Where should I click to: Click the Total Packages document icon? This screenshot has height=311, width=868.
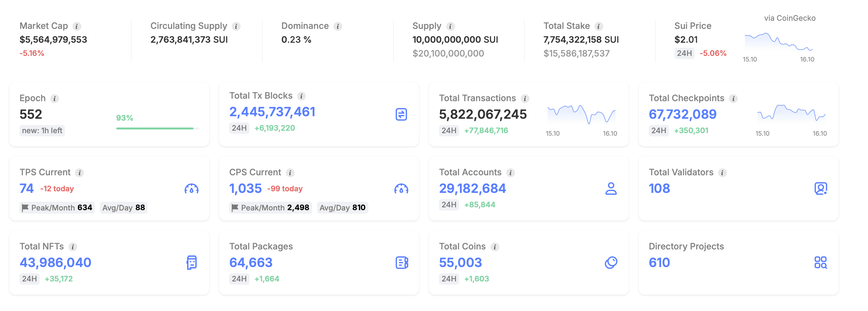[x=401, y=263]
